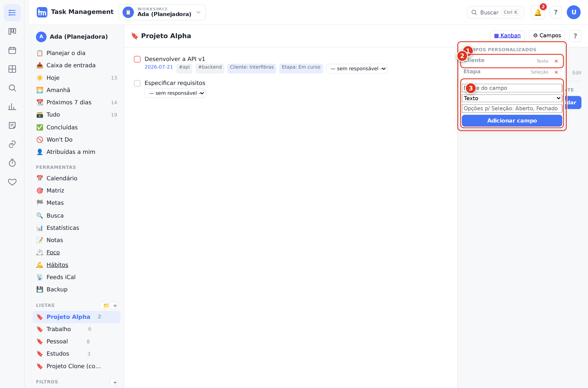Open the field type Texto dropdown
588x388 pixels.
point(512,98)
